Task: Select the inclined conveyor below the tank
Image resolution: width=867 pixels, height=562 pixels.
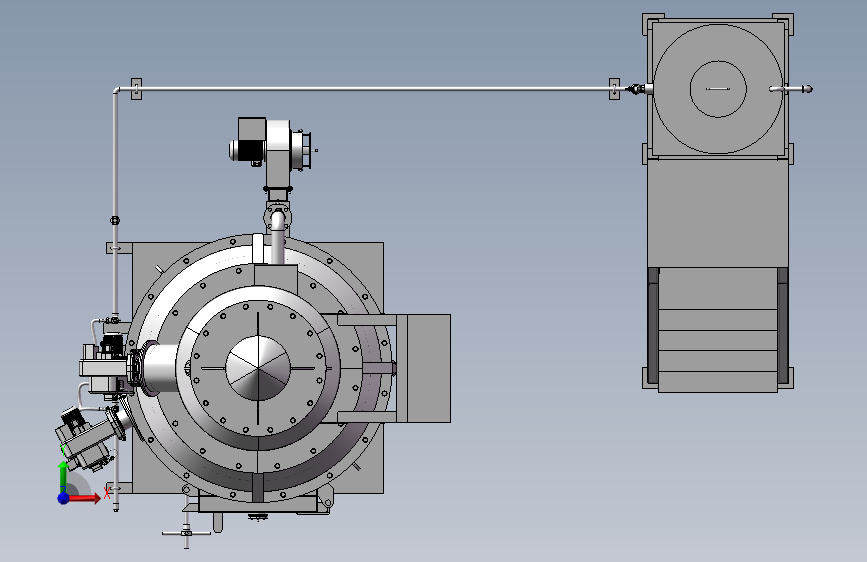Action: pos(718,329)
